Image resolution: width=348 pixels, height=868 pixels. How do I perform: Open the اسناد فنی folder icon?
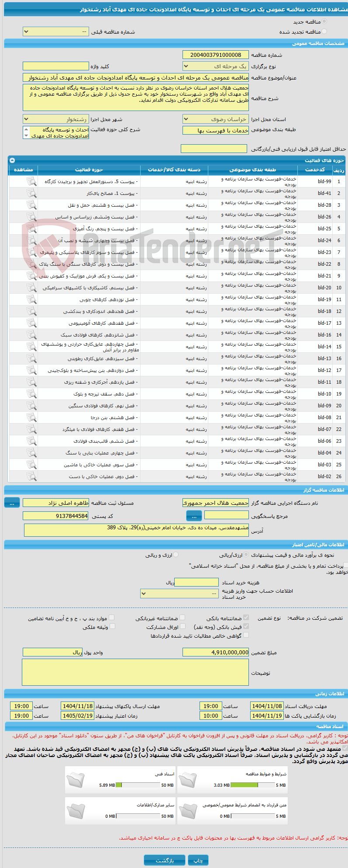(x=76, y=779)
